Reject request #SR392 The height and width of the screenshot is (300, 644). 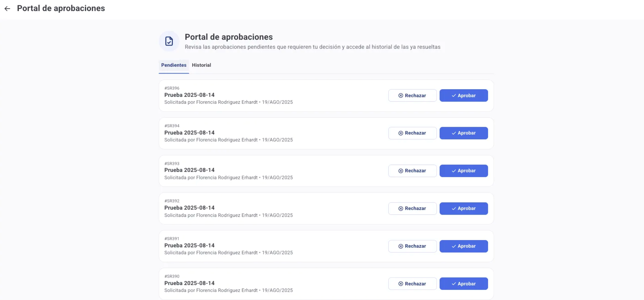coord(412,208)
